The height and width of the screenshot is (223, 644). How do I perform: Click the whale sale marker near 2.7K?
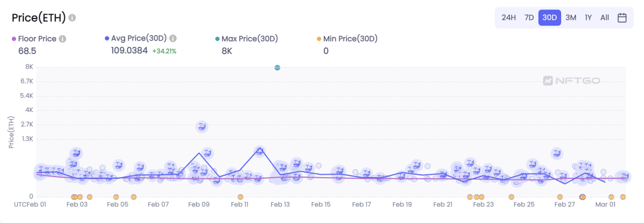(x=202, y=127)
